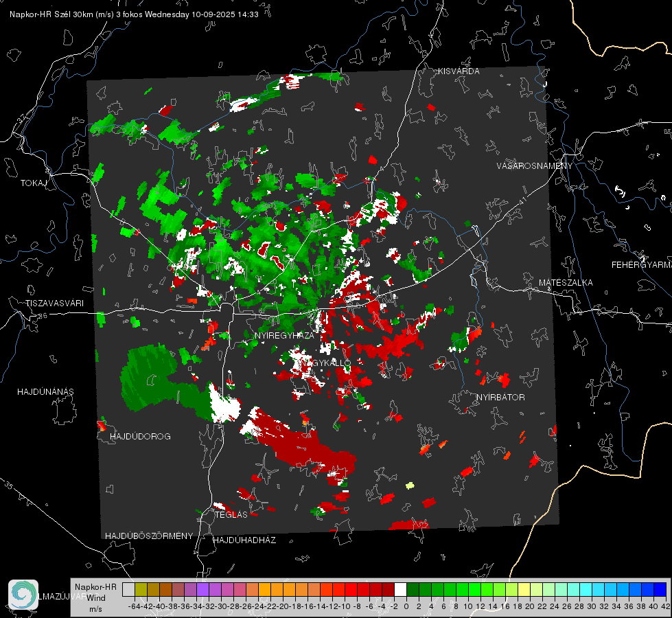672x618 pixels.
Task: Select the TÉGLÁS town label
Action: click(x=231, y=514)
